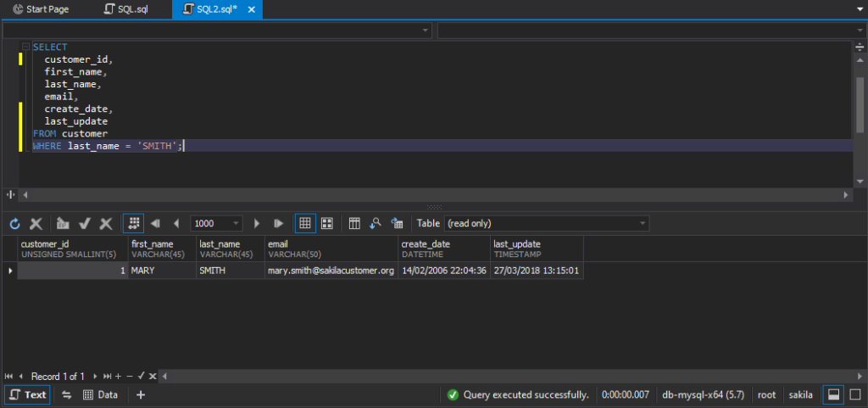Toggle paginal mode icon
The image size is (868, 408).
point(133,224)
